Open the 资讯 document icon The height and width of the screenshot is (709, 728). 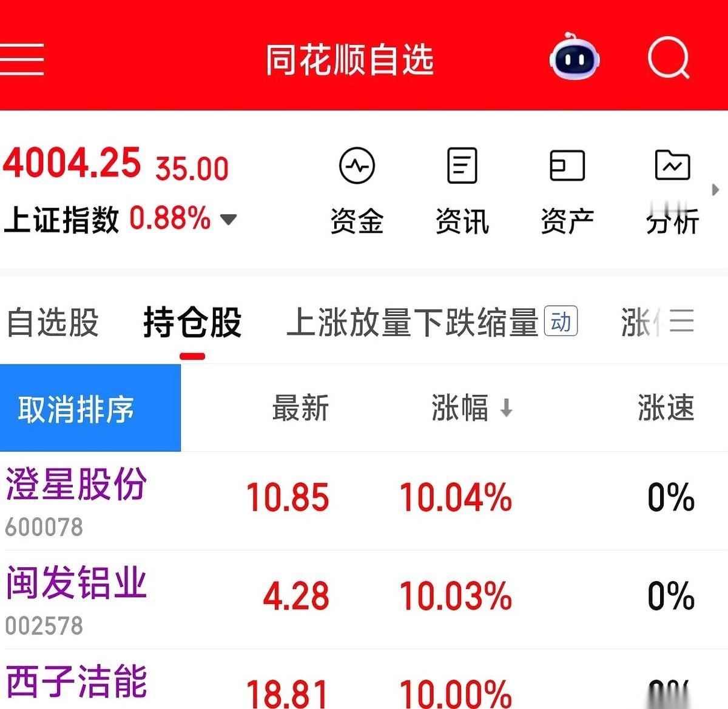coord(462,165)
